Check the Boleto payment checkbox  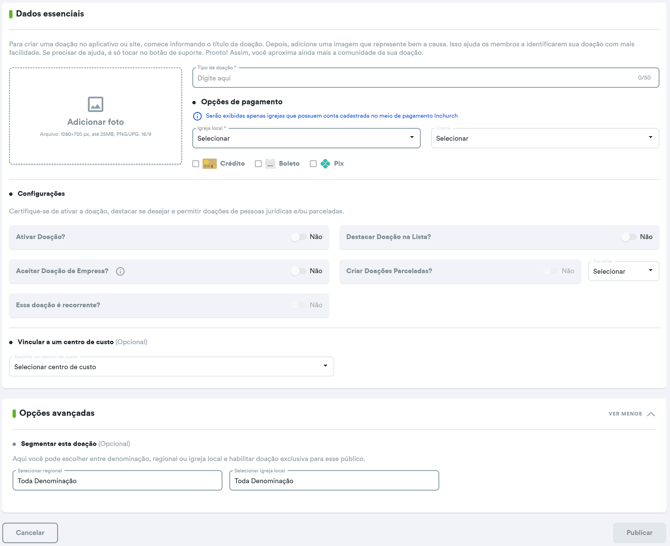point(258,164)
